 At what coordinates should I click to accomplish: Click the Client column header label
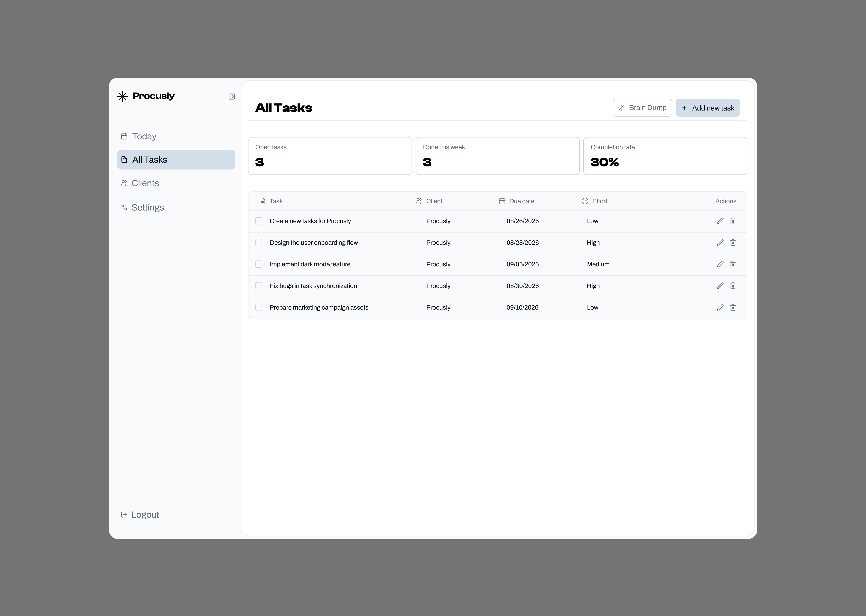[x=434, y=201]
